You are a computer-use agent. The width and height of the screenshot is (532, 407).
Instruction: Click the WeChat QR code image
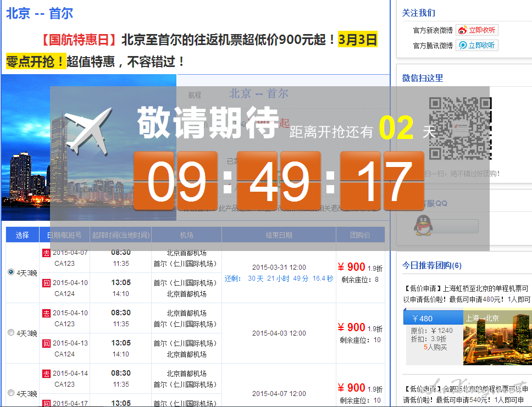pyautogui.click(x=460, y=128)
